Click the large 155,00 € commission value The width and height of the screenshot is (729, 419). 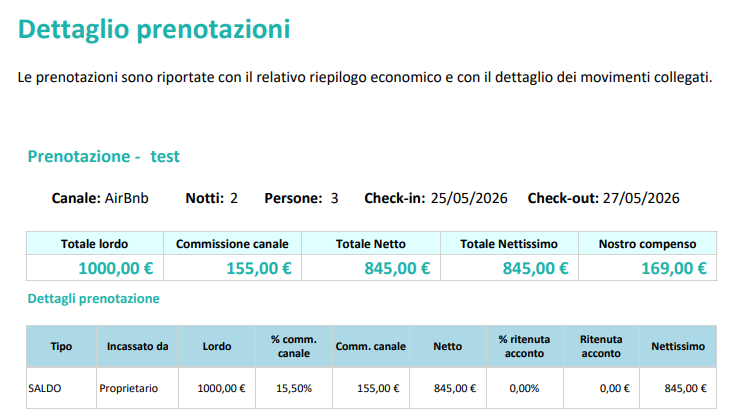pyautogui.click(x=259, y=268)
